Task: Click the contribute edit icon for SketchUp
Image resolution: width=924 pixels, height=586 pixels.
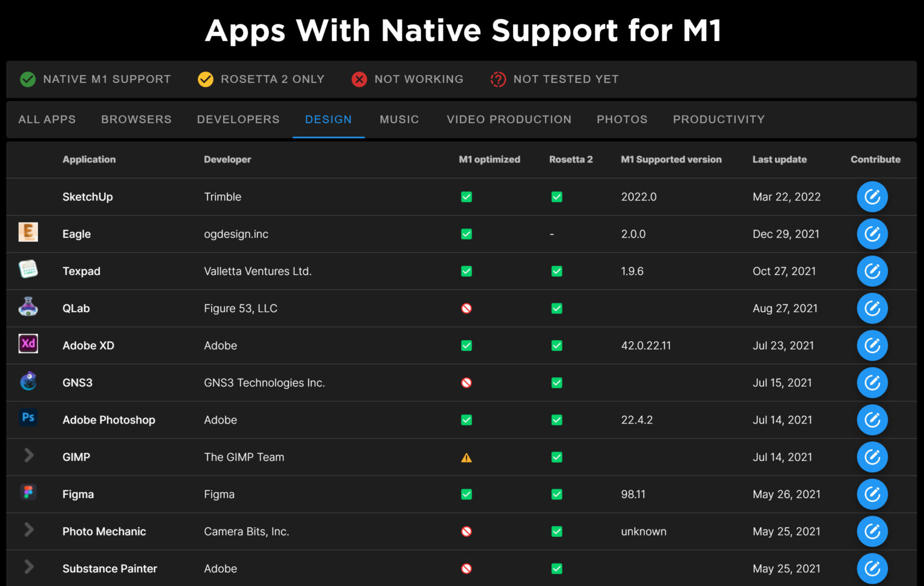Action: pyautogui.click(x=872, y=197)
